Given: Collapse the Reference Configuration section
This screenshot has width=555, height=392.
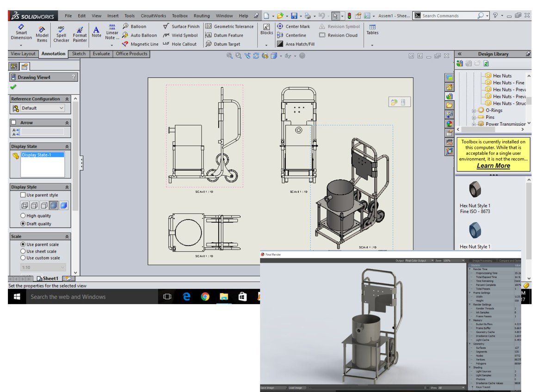Looking at the screenshot, I should point(67,99).
